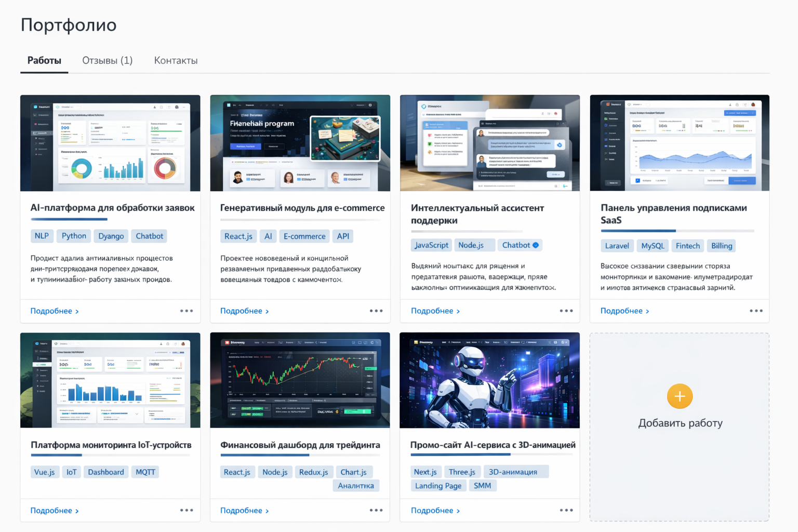
Task: Click the Добавить работу label
Action: click(x=680, y=423)
